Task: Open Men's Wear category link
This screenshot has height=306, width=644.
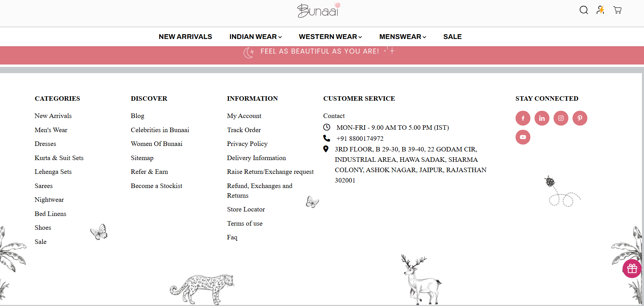Action: point(51,130)
